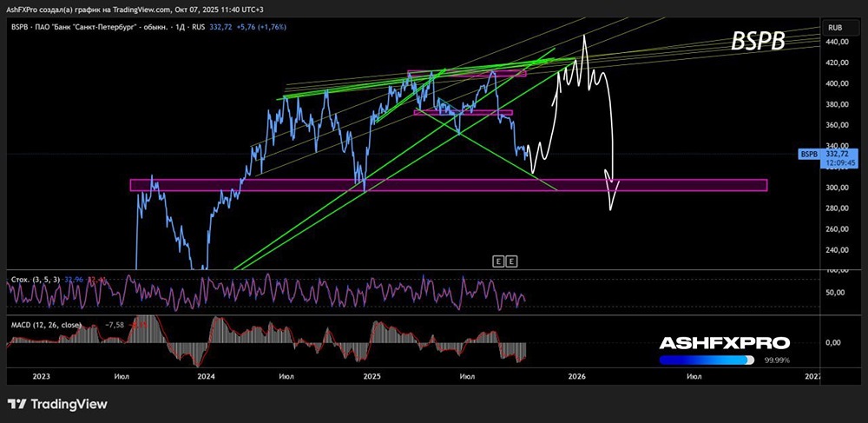Expand the MACD (12, 26, close) legend

click(x=46, y=325)
